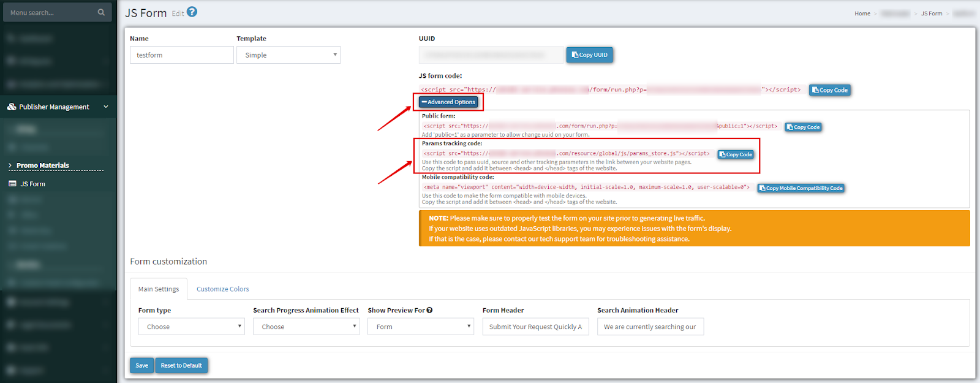Click the Publisher Management sidebar icon

click(12, 107)
